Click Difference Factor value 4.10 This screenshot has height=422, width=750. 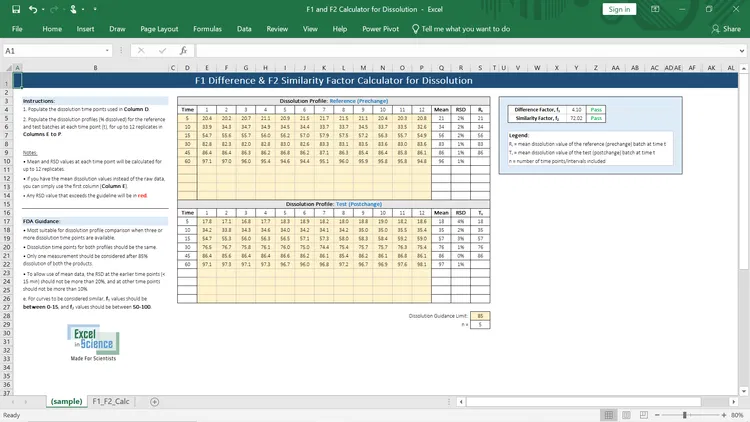pos(576,110)
